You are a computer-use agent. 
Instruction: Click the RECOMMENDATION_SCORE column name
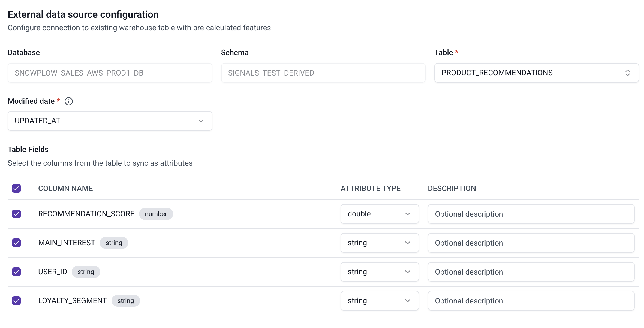click(86, 214)
